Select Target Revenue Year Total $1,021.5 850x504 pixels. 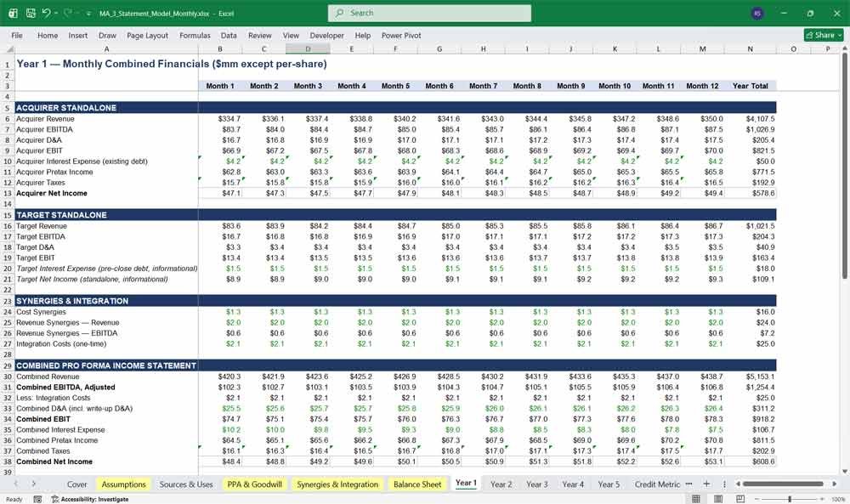(751, 226)
